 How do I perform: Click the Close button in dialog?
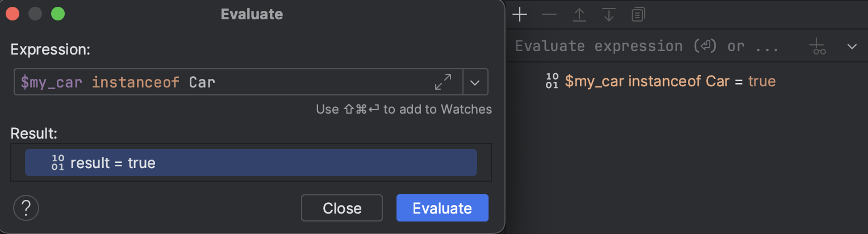tap(342, 208)
